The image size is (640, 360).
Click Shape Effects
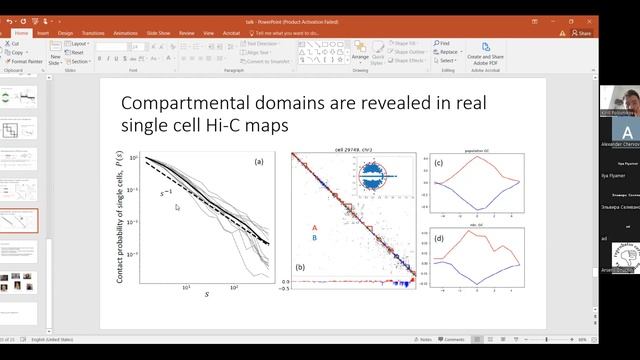406,60
